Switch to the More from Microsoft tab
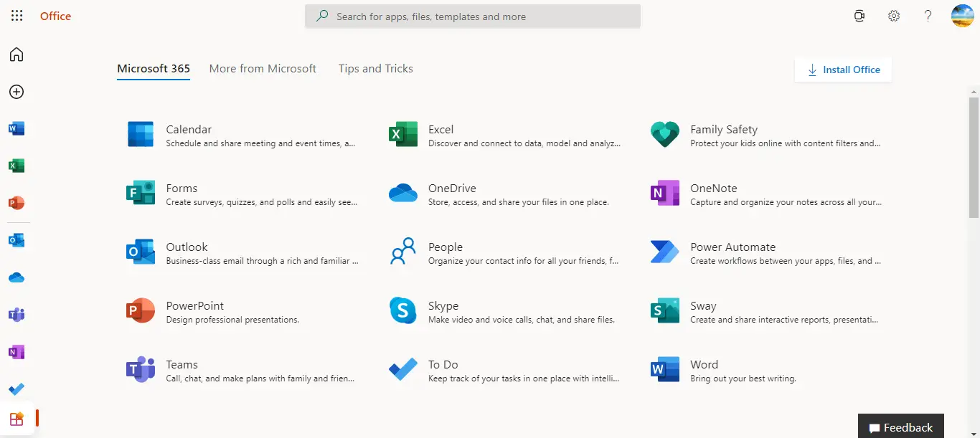 point(263,69)
